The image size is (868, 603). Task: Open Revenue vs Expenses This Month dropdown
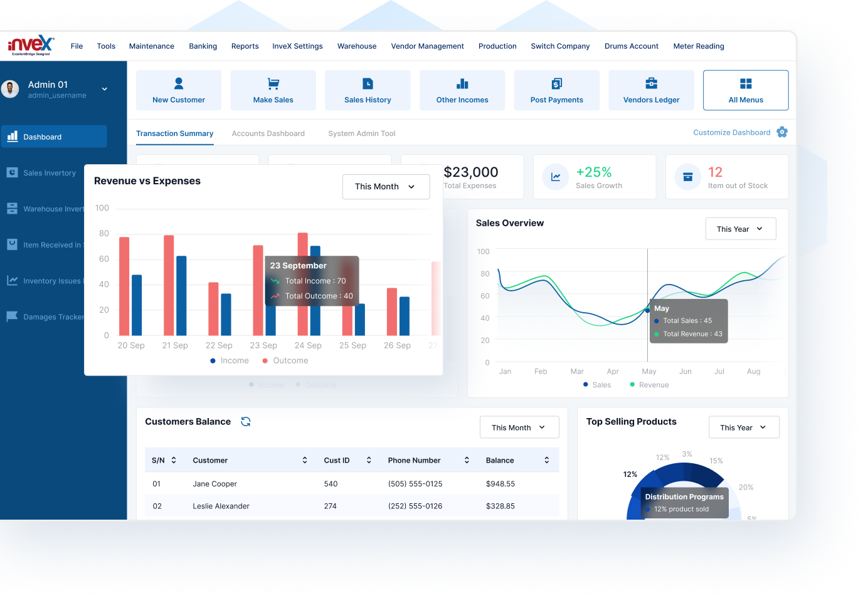point(386,187)
